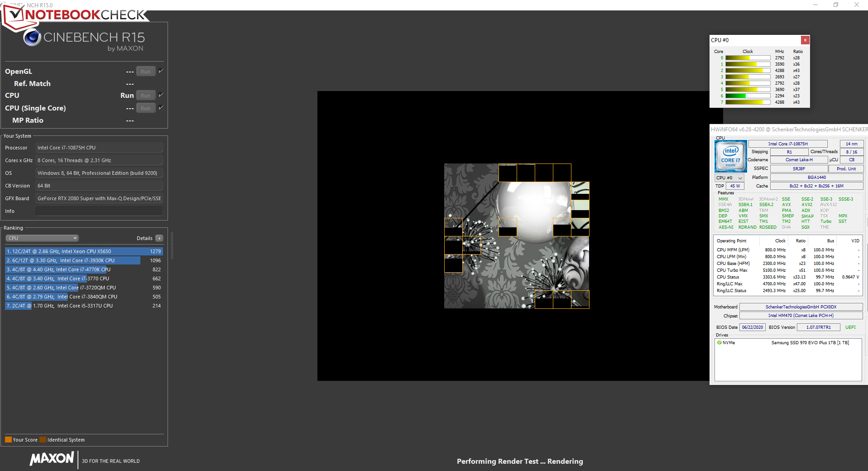Open Details with the arrow button
Image resolution: width=868 pixels, height=471 pixels.
click(159, 238)
